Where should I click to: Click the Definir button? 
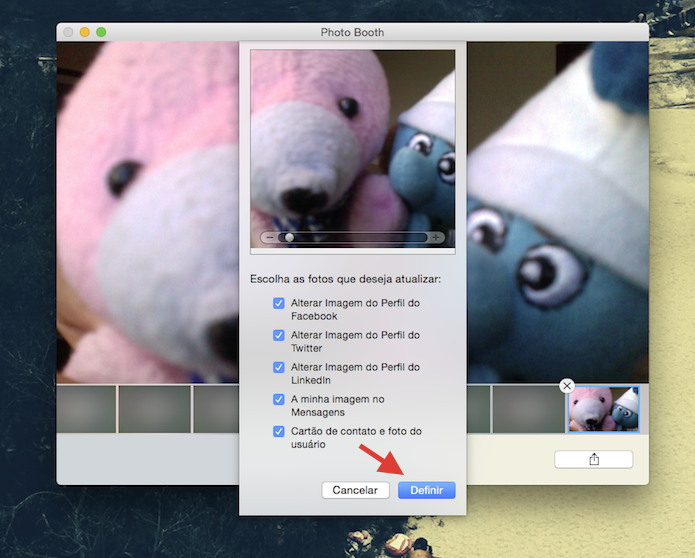[x=426, y=490]
